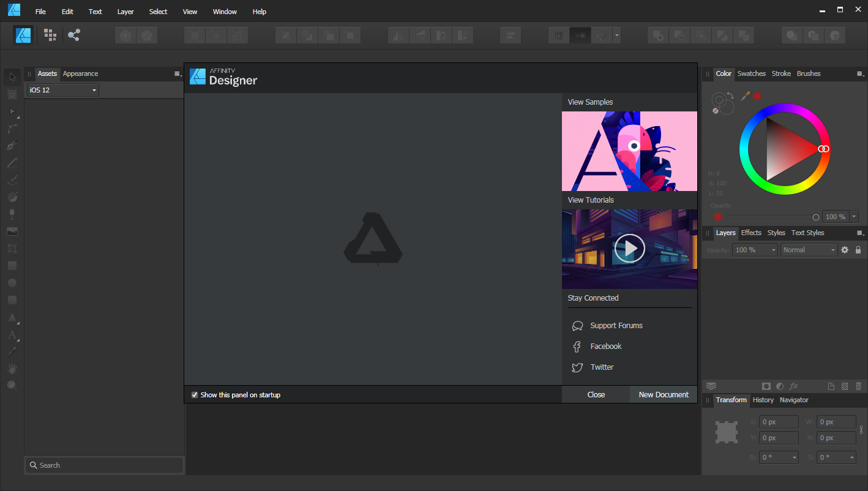Image resolution: width=868 pixels, height=491 pixels.
Task: Open the Window menu
Action: 225,12
